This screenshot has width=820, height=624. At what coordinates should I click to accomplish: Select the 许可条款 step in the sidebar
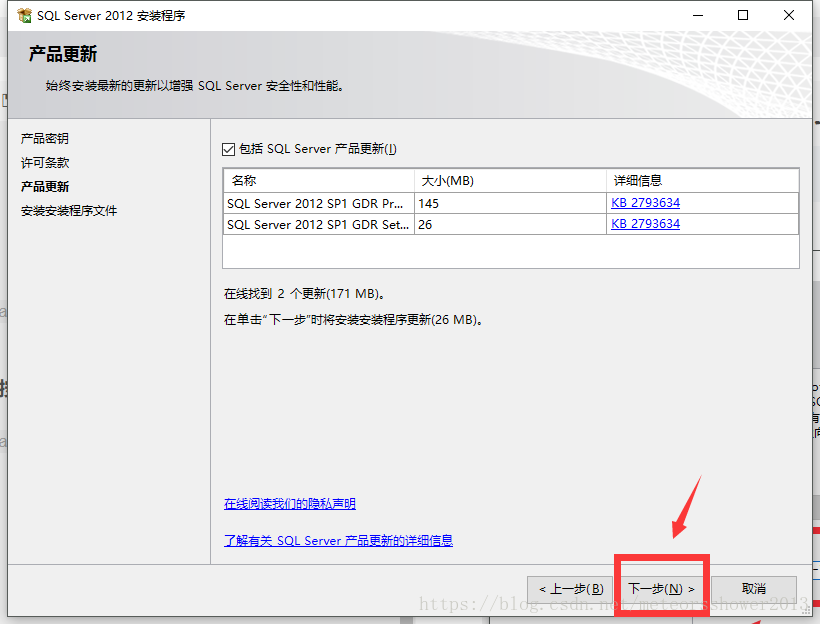click(45, 163)
